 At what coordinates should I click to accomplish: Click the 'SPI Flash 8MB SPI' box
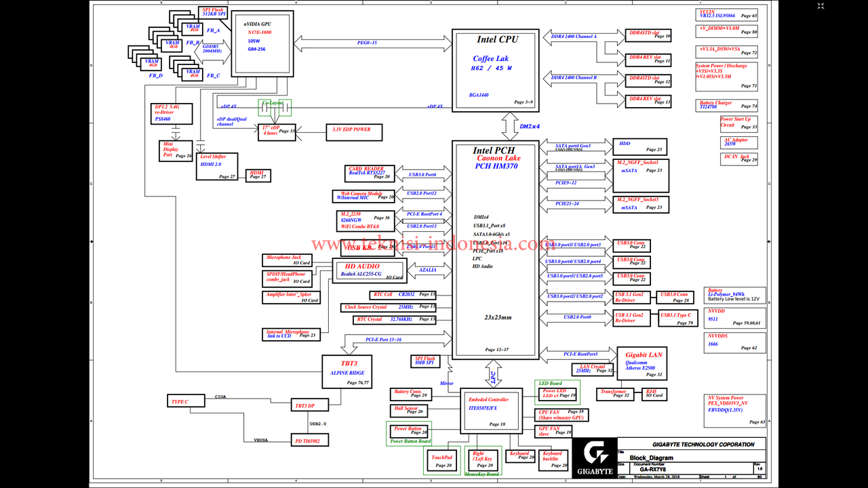tap(425, 361)
